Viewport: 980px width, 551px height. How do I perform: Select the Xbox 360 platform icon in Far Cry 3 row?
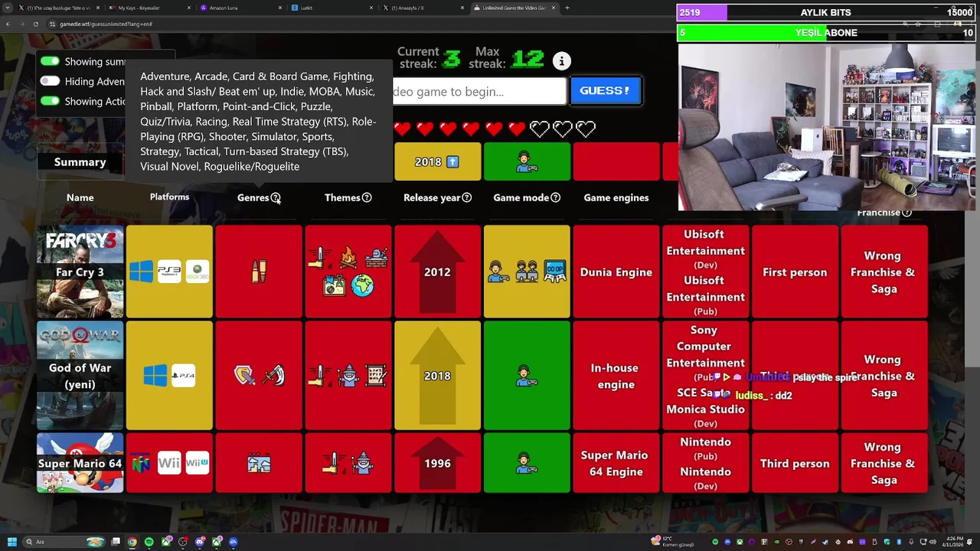pyautogui.click(x=198, y=272)
